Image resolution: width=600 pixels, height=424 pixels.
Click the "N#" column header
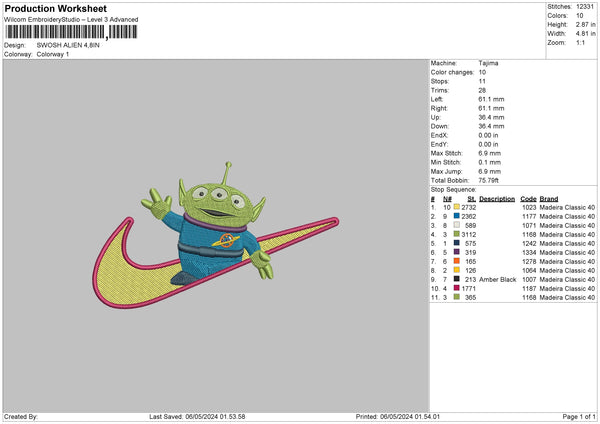447,199
